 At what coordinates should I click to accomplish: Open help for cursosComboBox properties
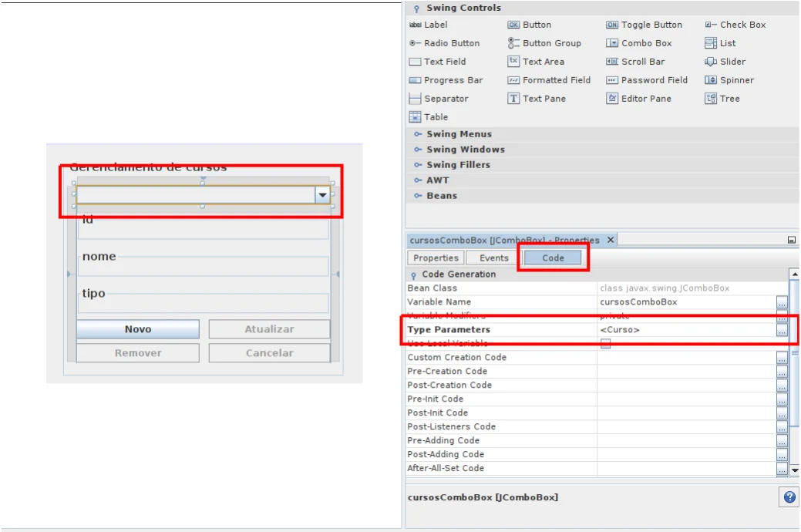(789, 497)
